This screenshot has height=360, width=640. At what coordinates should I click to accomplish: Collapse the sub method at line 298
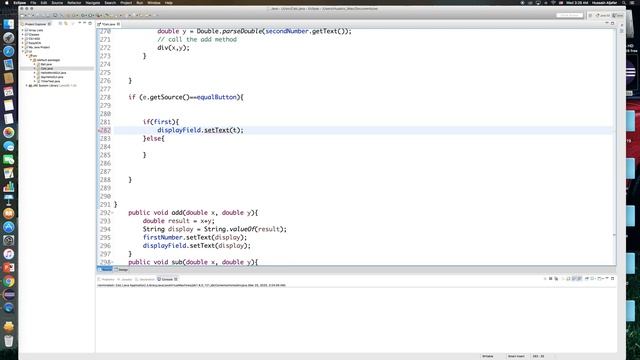click(113, 262)
